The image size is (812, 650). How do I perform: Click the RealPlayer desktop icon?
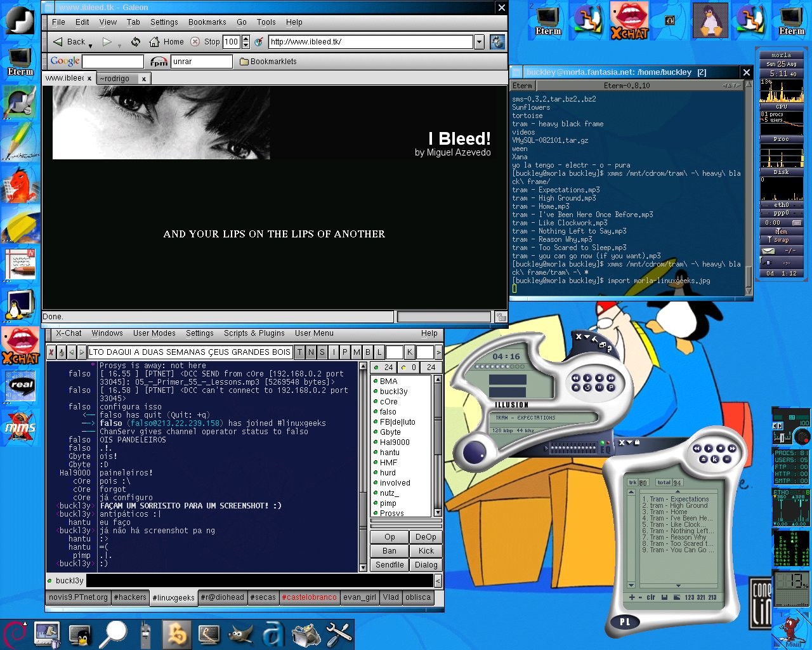tap(21, 386)
